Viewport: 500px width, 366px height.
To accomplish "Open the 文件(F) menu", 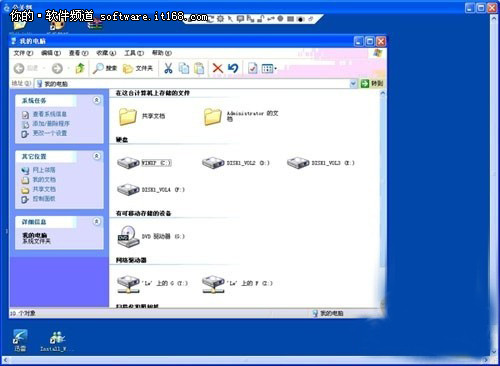I will pyautogui.click(x=23, y=53).
